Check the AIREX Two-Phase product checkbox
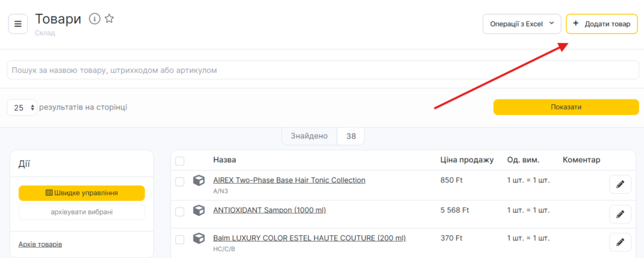 (180, 182)
